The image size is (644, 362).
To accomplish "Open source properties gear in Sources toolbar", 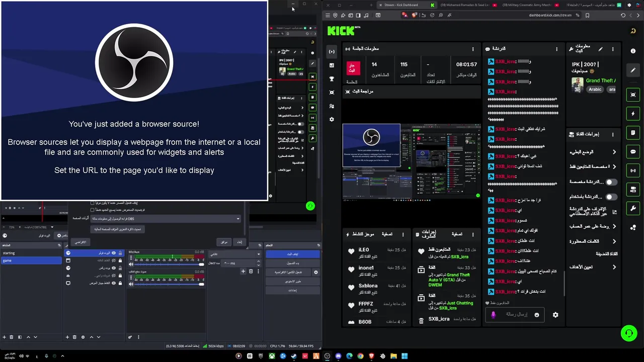I will pos(83,337).
